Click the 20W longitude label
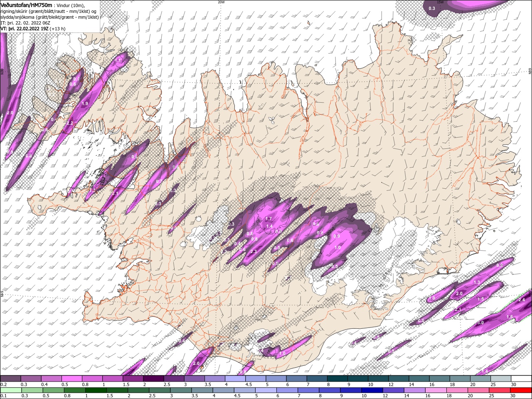The image size is (532, 399). pyautogui.click(x=221, y=2)
